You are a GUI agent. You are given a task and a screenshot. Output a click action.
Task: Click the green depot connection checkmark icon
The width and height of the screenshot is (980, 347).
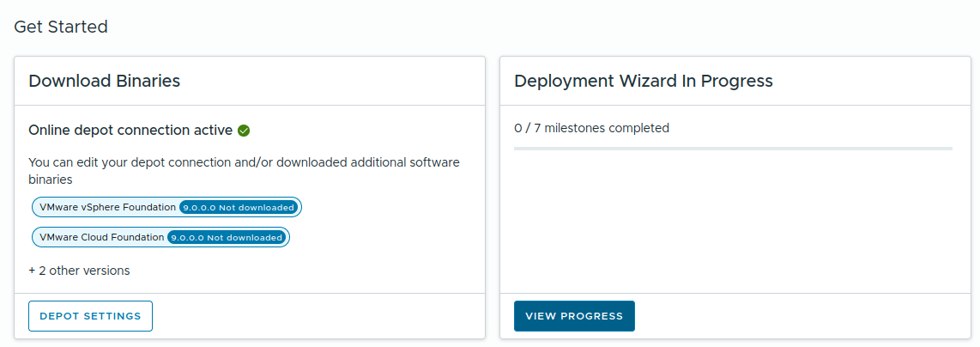(244, 131)
